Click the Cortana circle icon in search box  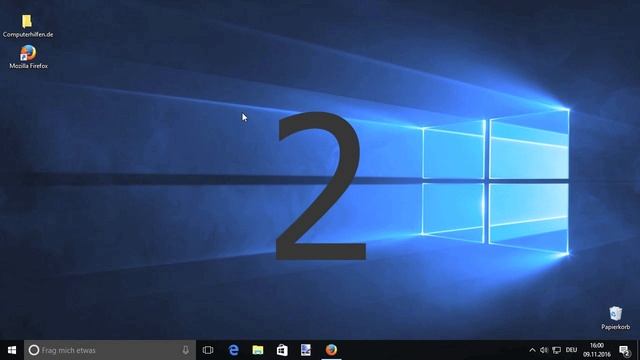[34, 350]
